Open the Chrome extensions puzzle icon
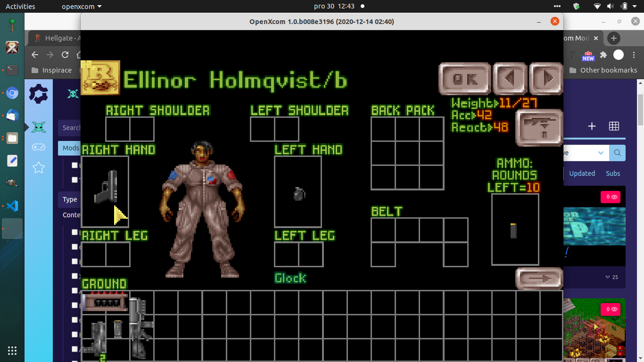Viewport: 644px width, 362px height. [603, 55]
